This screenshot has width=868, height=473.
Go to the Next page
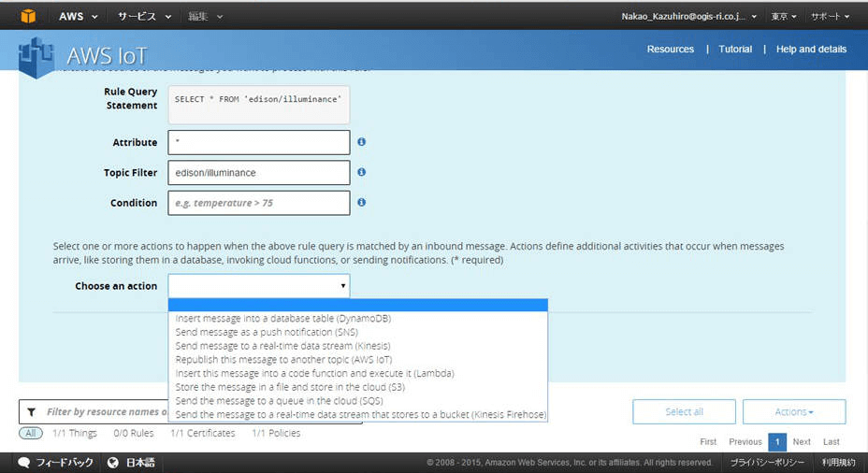(802, 442)
